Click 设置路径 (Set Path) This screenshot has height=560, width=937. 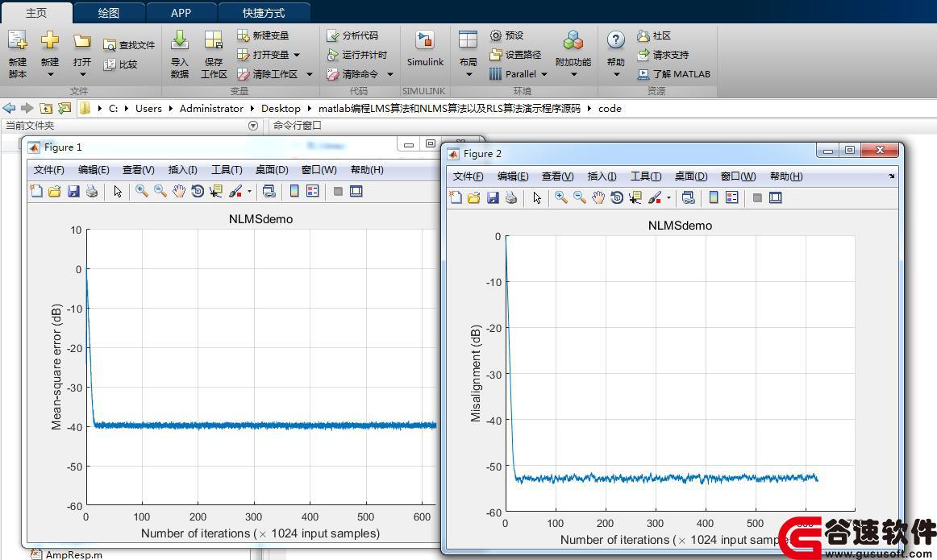coord(515,54)
